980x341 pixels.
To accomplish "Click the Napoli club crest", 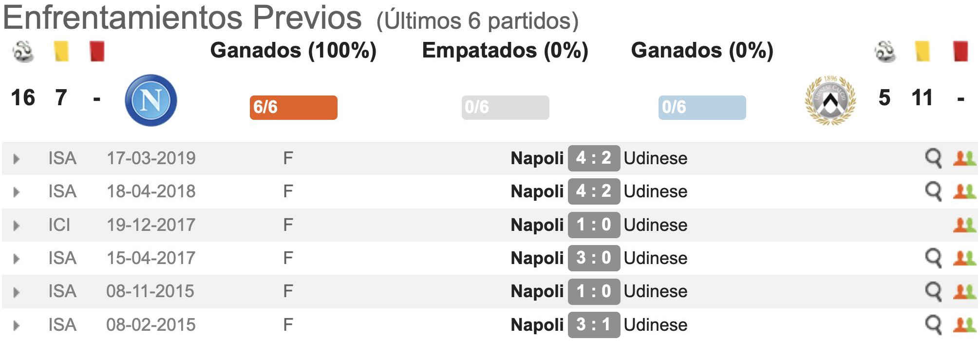I will [151, 100].
